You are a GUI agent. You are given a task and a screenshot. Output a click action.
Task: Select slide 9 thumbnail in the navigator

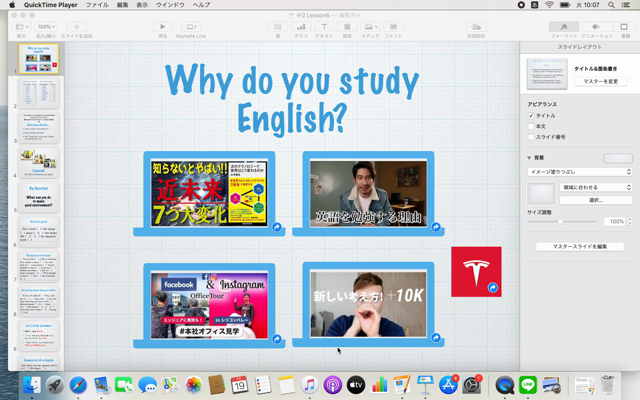coord(38,336)
